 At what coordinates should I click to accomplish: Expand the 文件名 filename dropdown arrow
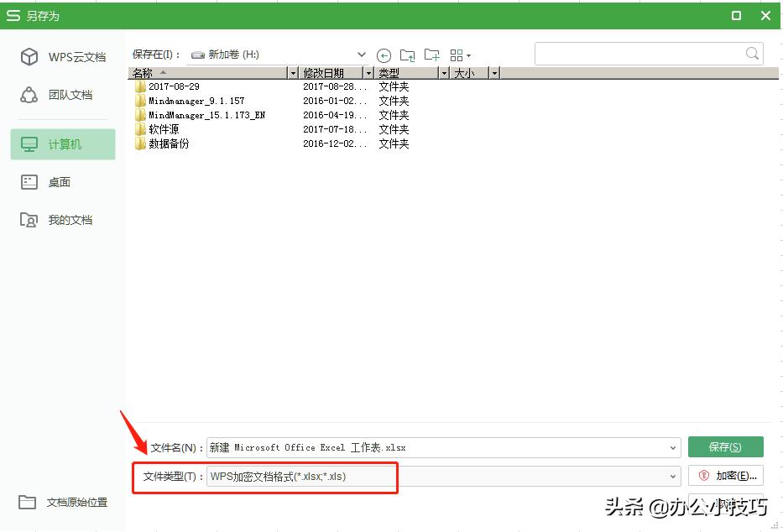click(x=673, y=446)
